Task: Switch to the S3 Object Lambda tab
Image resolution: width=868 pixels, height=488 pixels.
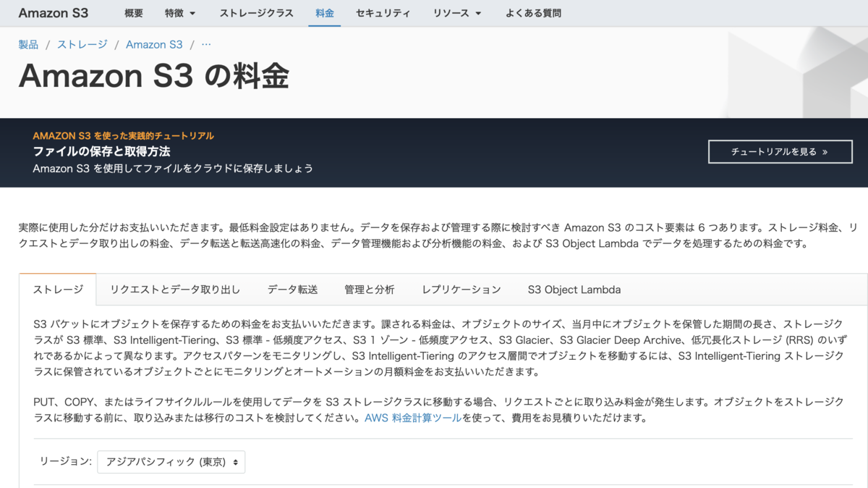Action: pos(574,290)
